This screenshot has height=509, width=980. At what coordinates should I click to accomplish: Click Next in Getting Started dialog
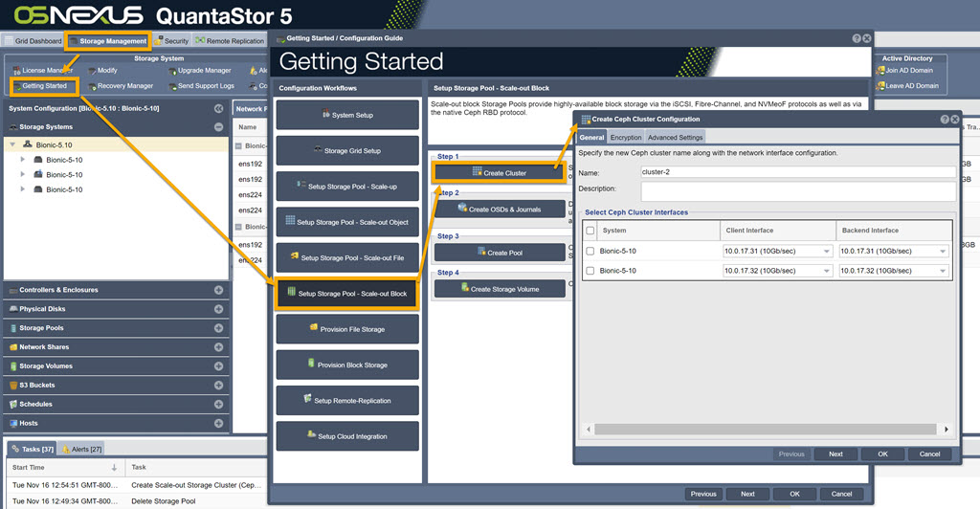(x=747, y=494)
